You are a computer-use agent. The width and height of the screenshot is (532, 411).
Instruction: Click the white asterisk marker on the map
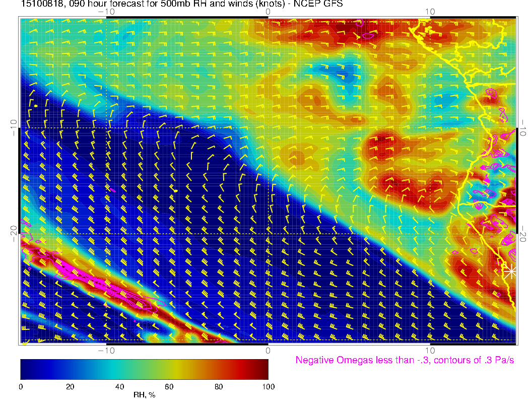(511, 271)
